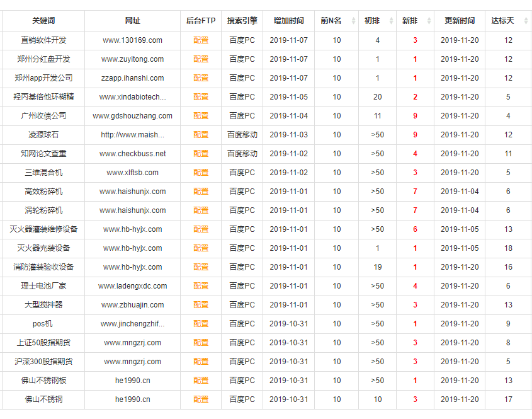Select keyword 郑州分红盘开发
Screen dimensions: 532x419
(43, 59)
